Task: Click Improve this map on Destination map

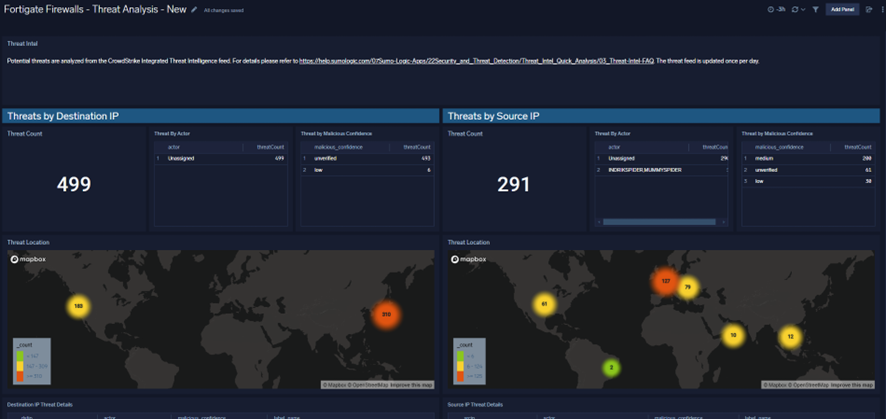Action: pos(412,385)
